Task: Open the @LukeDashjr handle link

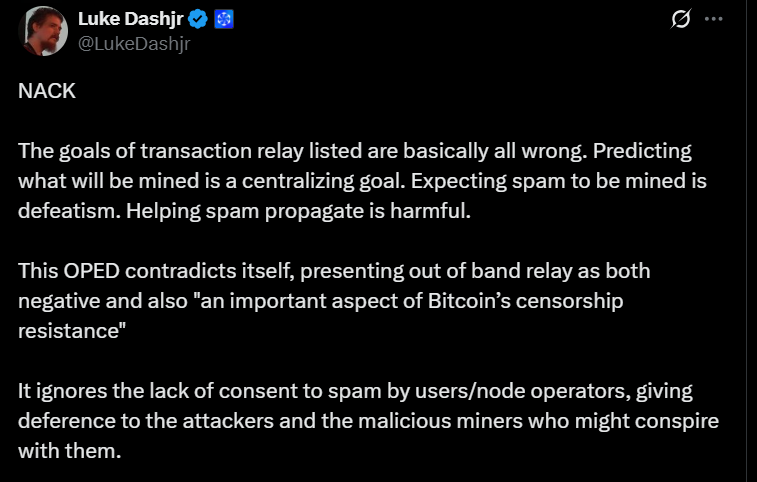Action: point(134,44)
